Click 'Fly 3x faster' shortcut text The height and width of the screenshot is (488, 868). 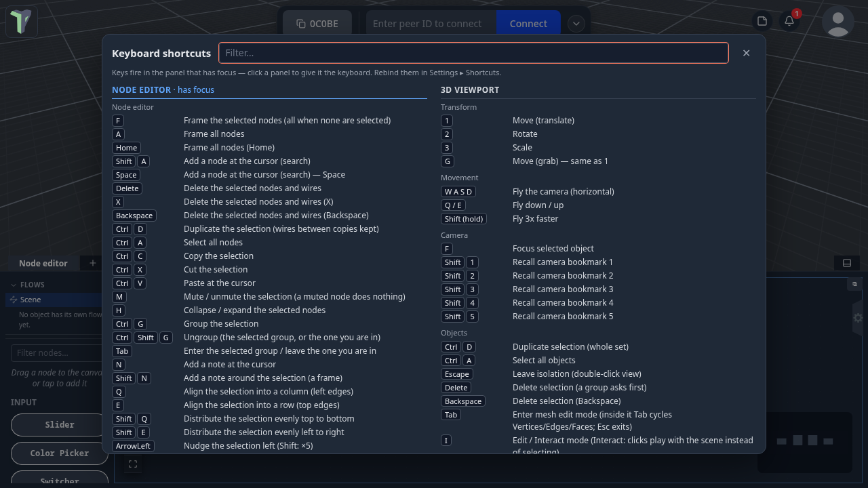(x=536, y=219)
